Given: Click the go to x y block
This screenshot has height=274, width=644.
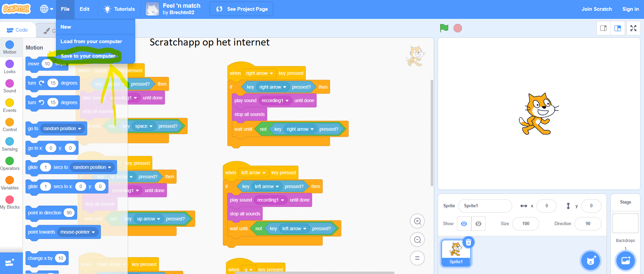Looking at the screenshot, I should click(x=52, y=148).
